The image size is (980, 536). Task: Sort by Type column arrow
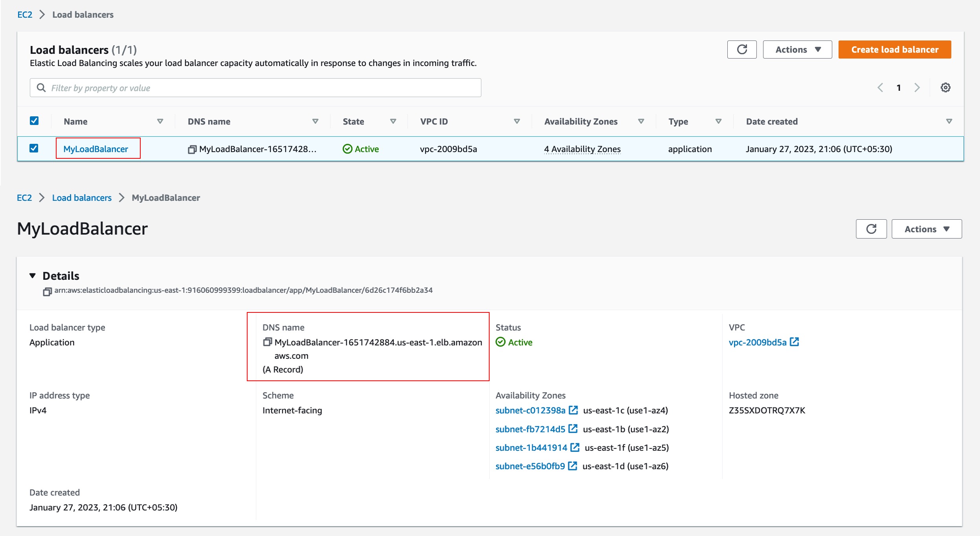(x=718, y=121)
